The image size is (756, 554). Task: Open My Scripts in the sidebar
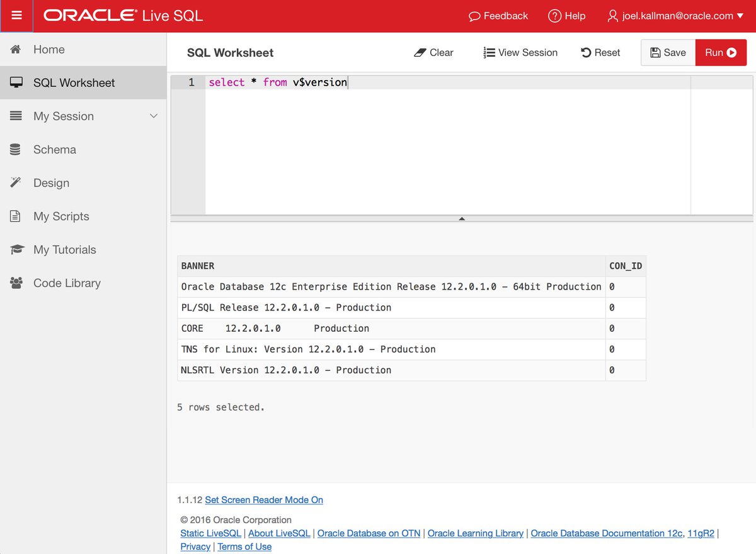pos(83,216)
